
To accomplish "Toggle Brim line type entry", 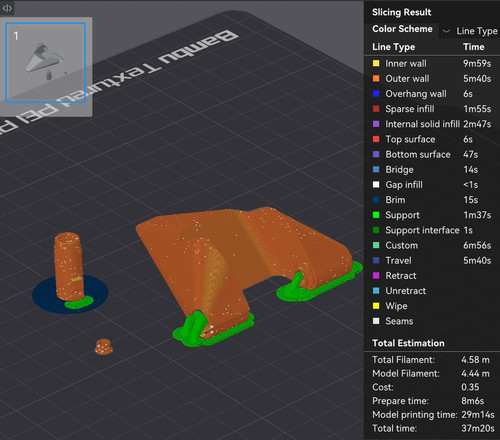I will (x=432, y=200).
